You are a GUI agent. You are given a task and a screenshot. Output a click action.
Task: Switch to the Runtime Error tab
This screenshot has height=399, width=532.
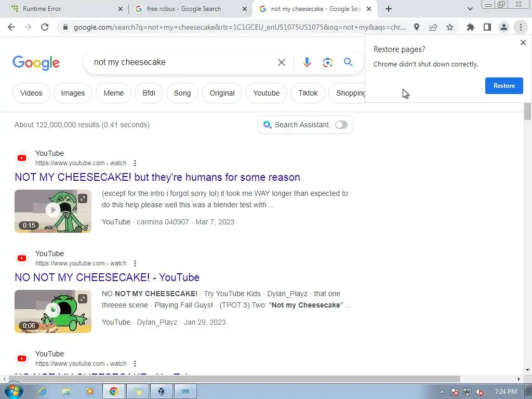pyautogui.click(x=64, y=9)
